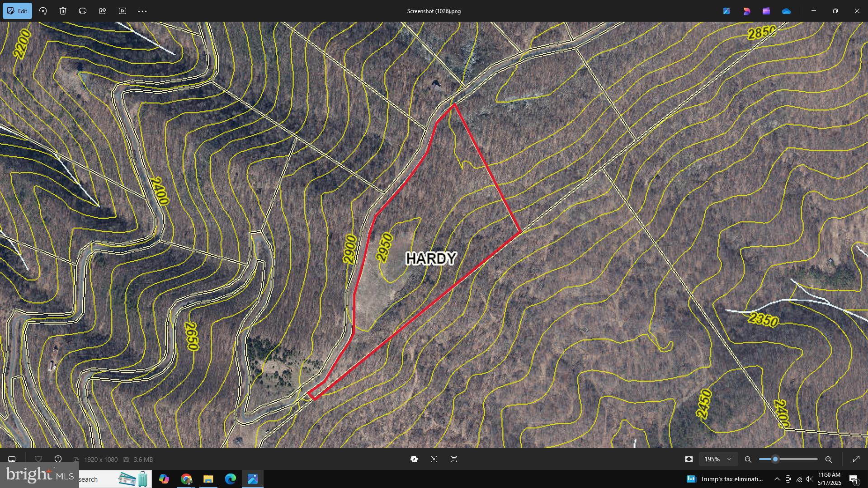
Task: Toggle favorite heart icon
Action: 38,459
